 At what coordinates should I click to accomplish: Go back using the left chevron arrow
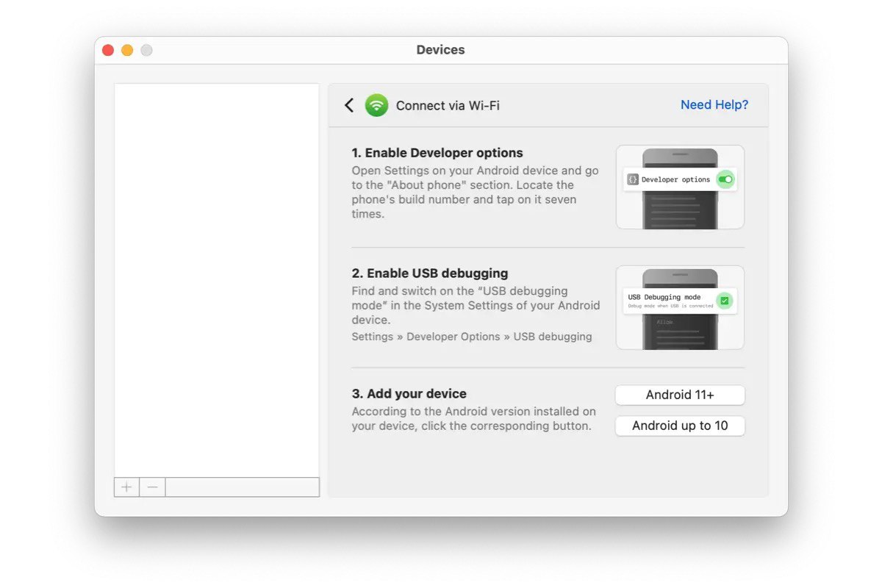tap(349, 105)
